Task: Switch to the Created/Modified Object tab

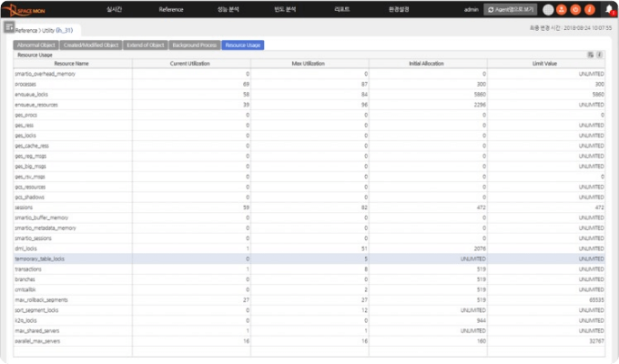Action: coord(91,44)
